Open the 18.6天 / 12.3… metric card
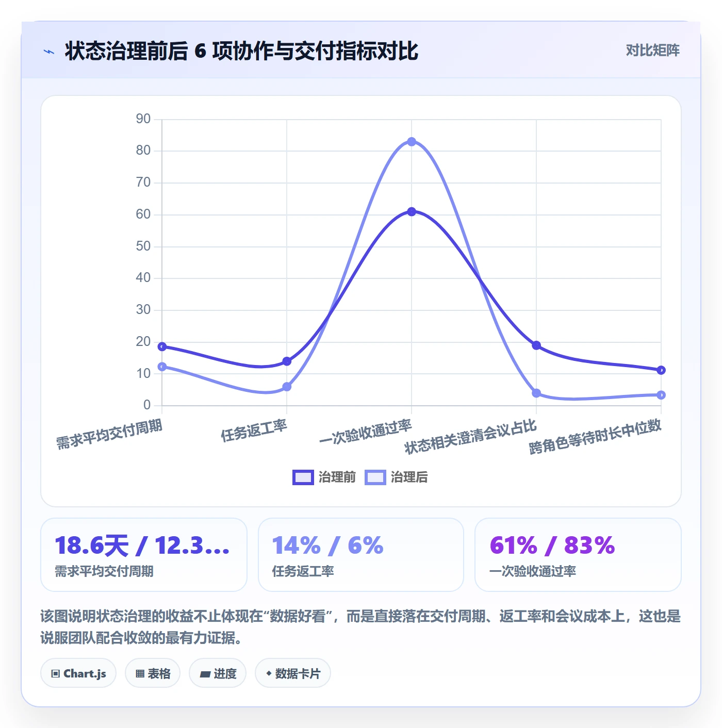The image size is (722, 728). tap(144, 555)
